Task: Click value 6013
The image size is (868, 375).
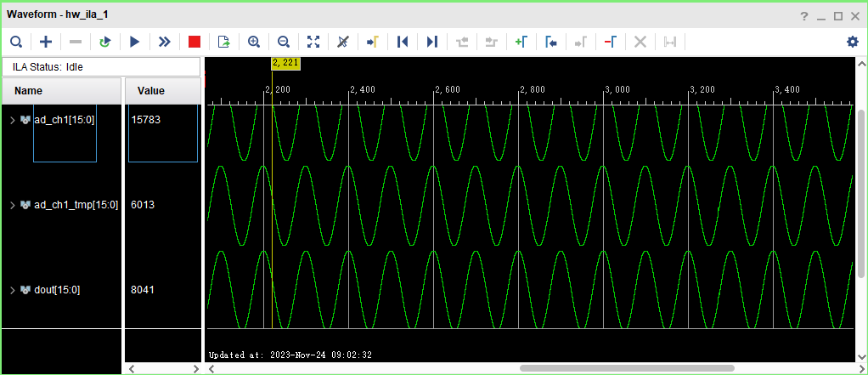Action: pyautogui.click(x=143, y=205)
